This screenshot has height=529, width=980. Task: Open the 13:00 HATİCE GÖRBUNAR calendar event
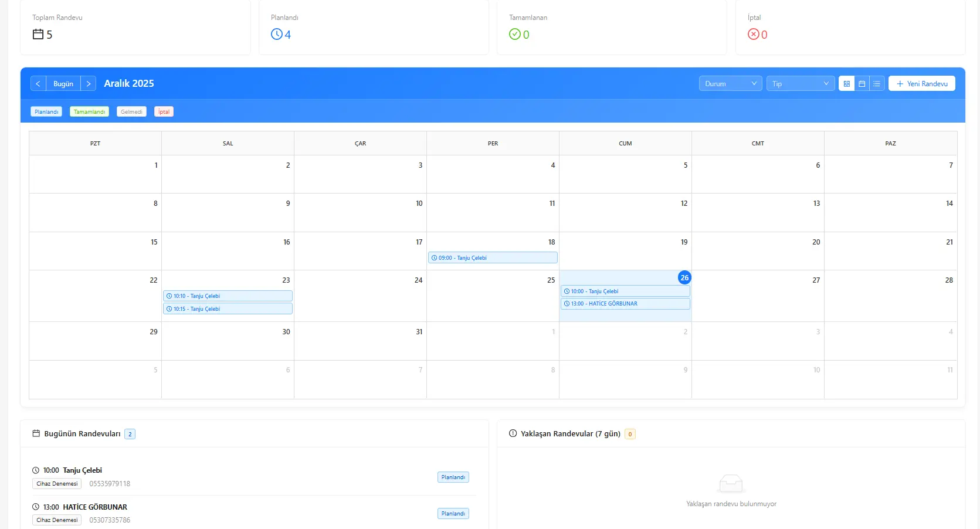coord(625,304)
